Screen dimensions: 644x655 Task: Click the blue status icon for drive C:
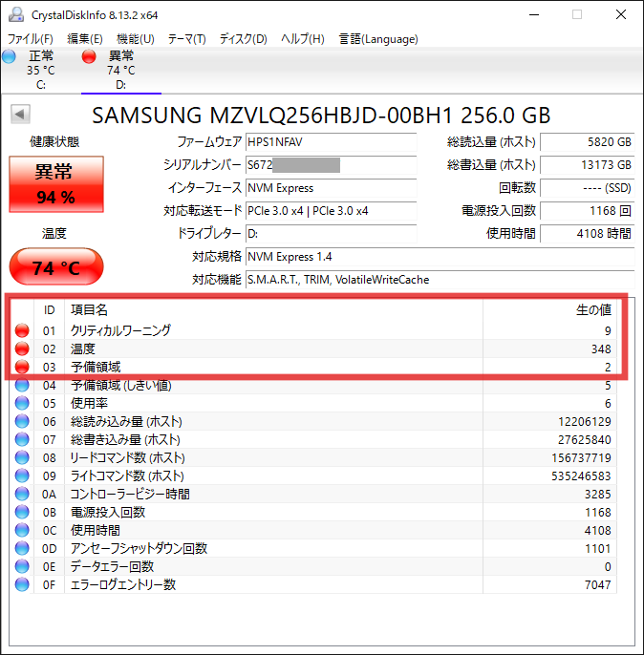pos(9,56)
